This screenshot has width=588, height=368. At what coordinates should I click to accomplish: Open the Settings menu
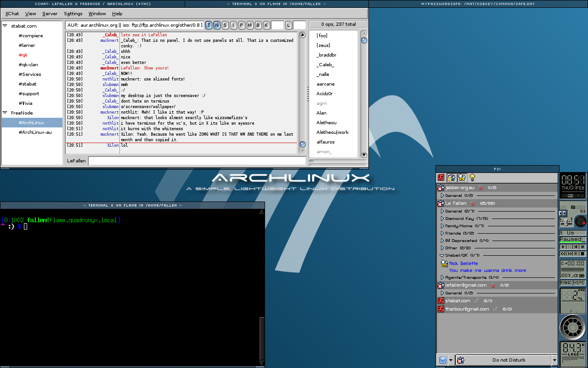(x=73, y=14)
